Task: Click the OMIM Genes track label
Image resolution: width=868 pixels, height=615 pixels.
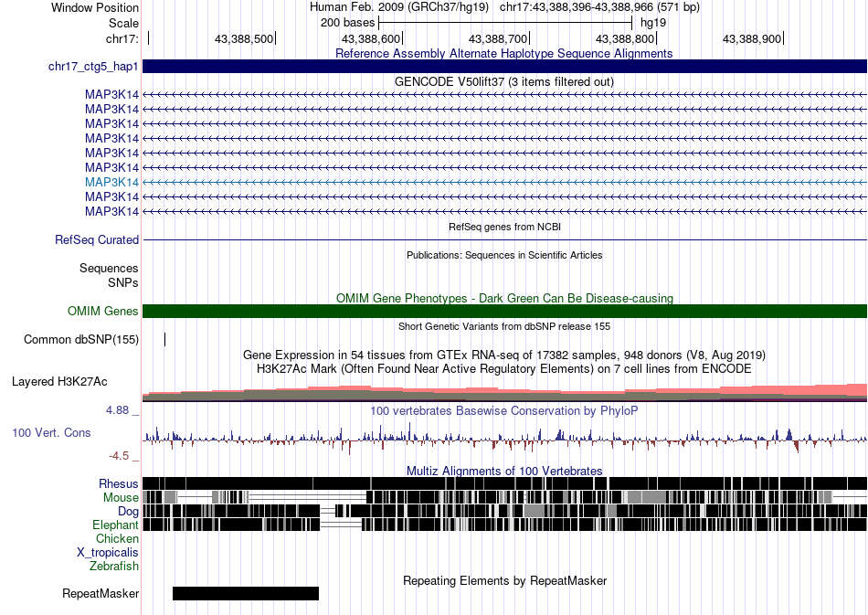Action: 102,311
